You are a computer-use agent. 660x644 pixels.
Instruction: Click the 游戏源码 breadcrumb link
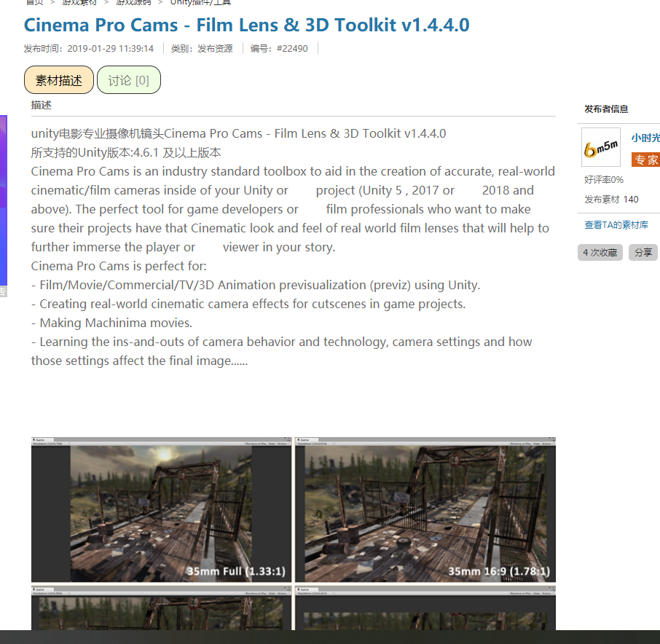click(x=133, y=2)
